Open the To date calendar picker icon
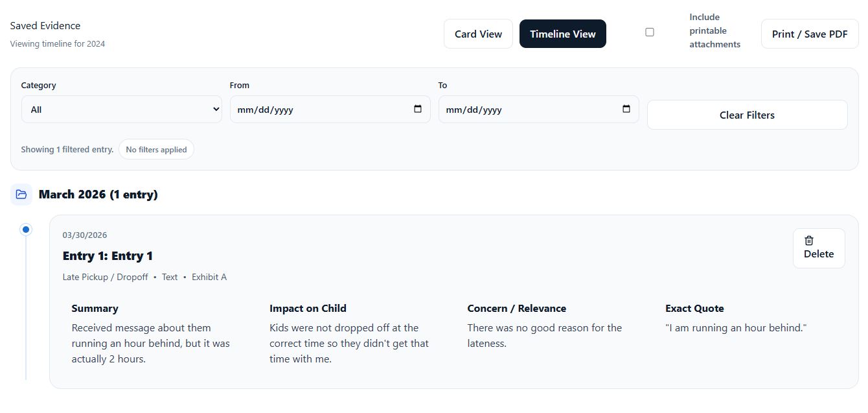This screenshot has width=868, height=413. point(626,109)
